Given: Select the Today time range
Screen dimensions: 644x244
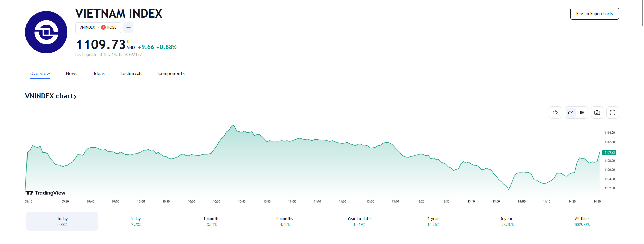Looking at the screenshot, I should tap(62, 221).
